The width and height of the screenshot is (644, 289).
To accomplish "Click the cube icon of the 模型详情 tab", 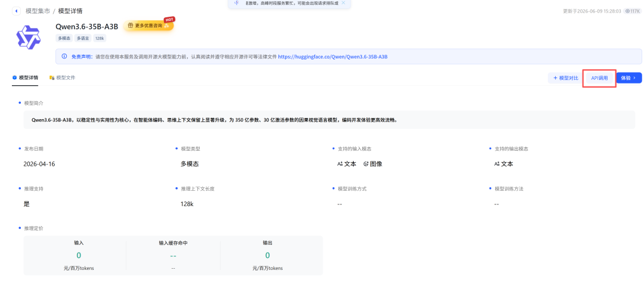I will [x=15, y=77].
